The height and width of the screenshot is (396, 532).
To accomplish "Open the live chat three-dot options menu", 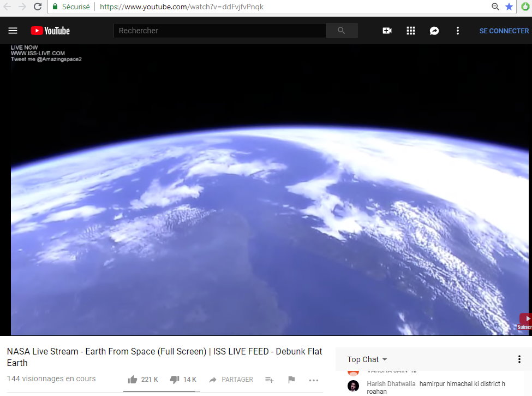I will point(519,359).
